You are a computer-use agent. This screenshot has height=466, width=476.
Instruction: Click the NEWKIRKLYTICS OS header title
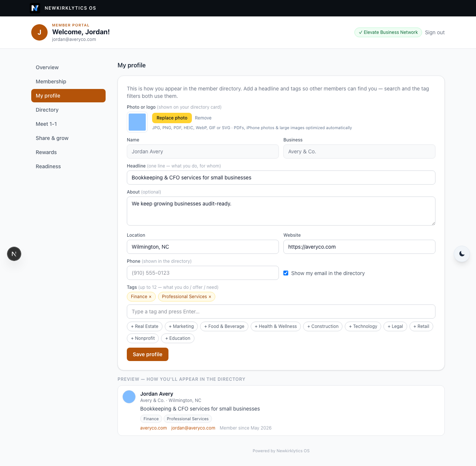(x=70, y=8)
